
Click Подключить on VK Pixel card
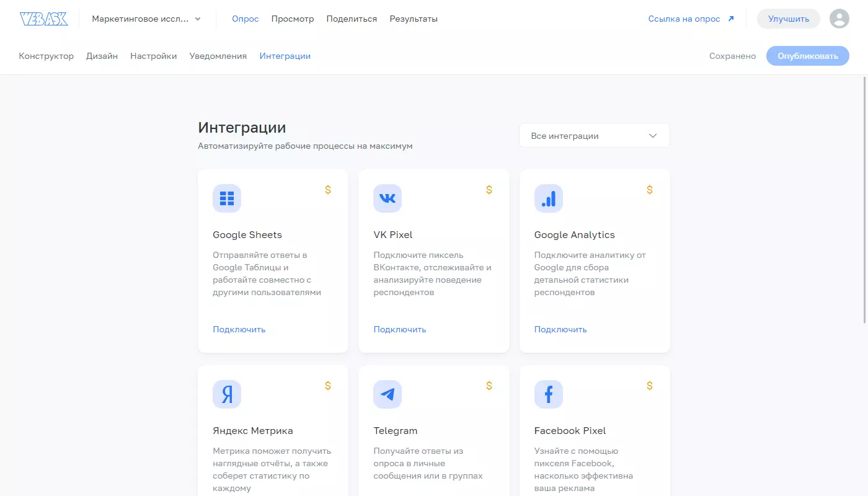pos(400,329)
